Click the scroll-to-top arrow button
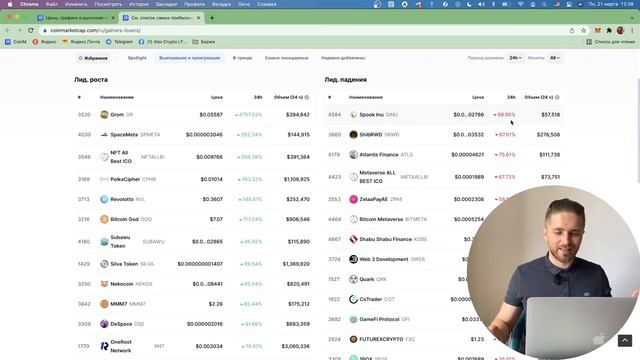Screen dimensions: 640x360 pos(625,340)
